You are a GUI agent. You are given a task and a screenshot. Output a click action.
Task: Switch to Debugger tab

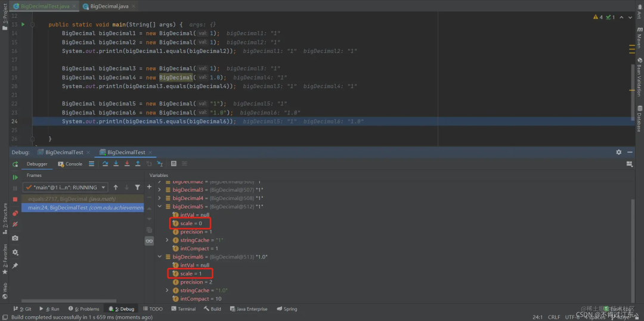[x=37, y=164]
